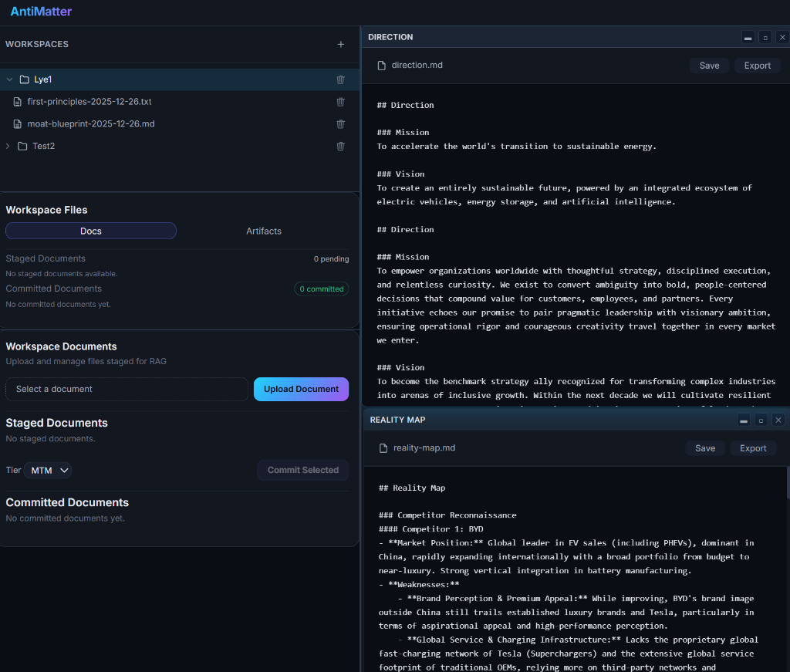Switch to the Docs tab
Image resolution: width=790 pixels, height=672 pixels.
pos(90,231)
